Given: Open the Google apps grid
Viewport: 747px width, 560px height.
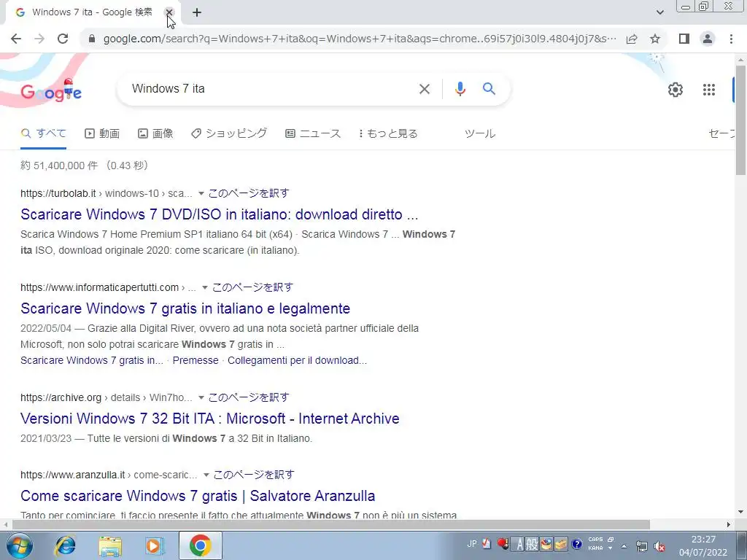Looking at the screenshot, I should click(x=709, y=90).
